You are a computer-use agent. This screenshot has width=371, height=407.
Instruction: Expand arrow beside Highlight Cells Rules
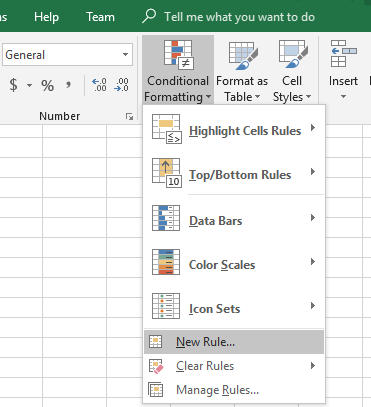[x=312, y=127]
